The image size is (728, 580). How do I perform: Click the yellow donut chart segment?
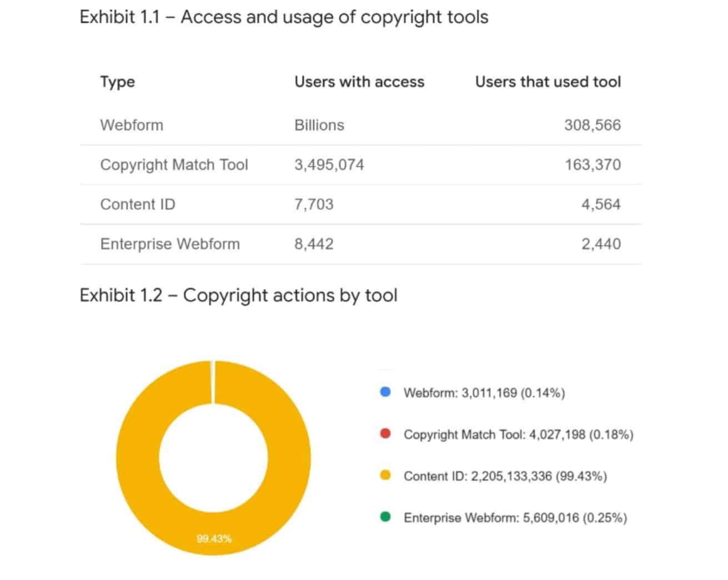(139, 458)
